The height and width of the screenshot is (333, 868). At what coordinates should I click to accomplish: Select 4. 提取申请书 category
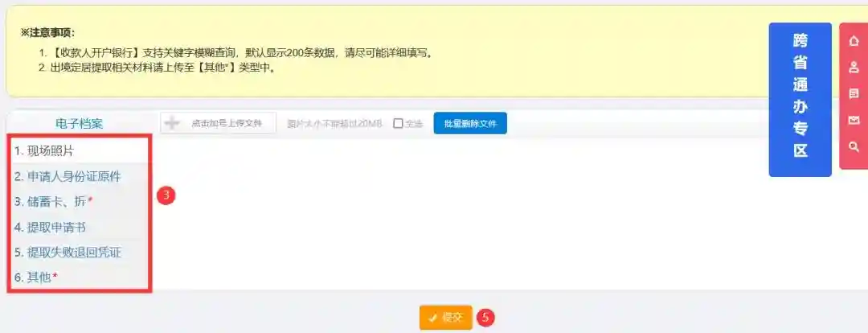(79, 227)
